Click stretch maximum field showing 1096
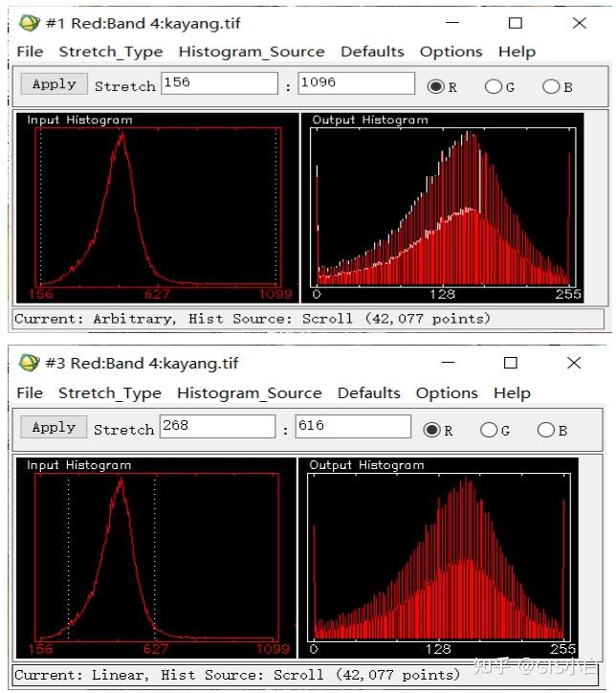 357,83
